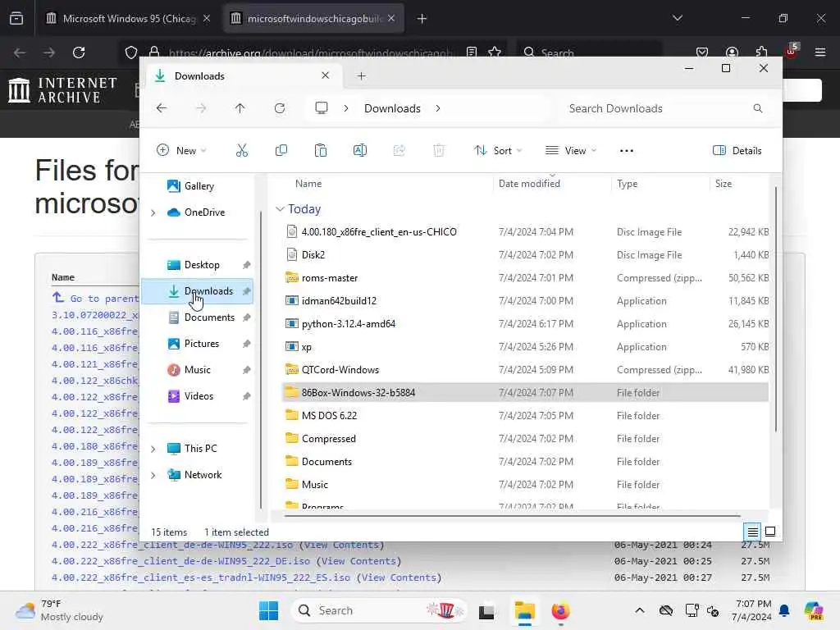Open Videos in navigation pane
This screenshot has width=840, height=630.
click(199, 396)
